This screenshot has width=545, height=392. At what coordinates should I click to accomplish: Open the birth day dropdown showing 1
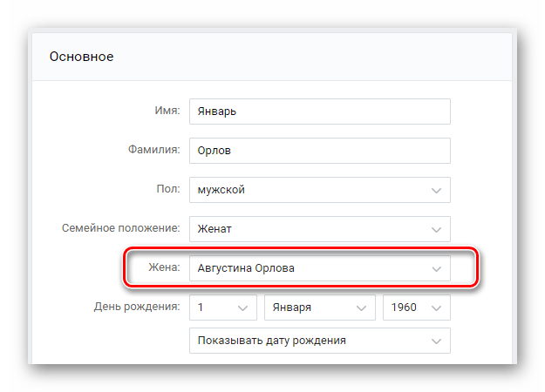(223, 308)
